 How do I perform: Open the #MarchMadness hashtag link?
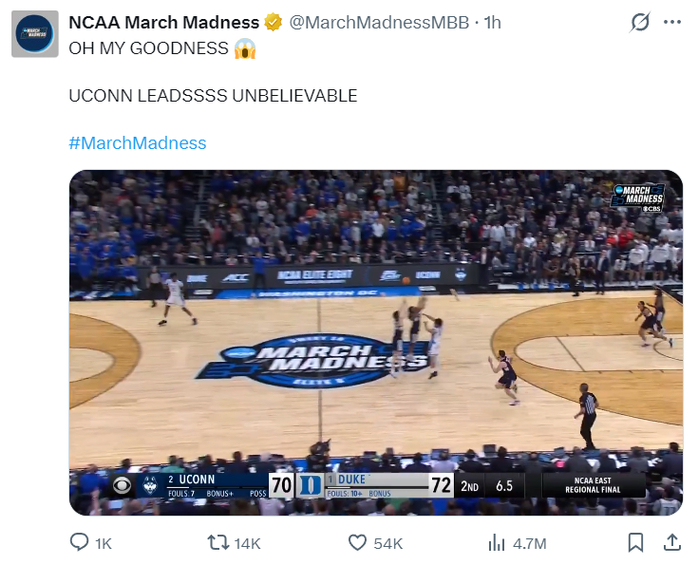[137, 143]
